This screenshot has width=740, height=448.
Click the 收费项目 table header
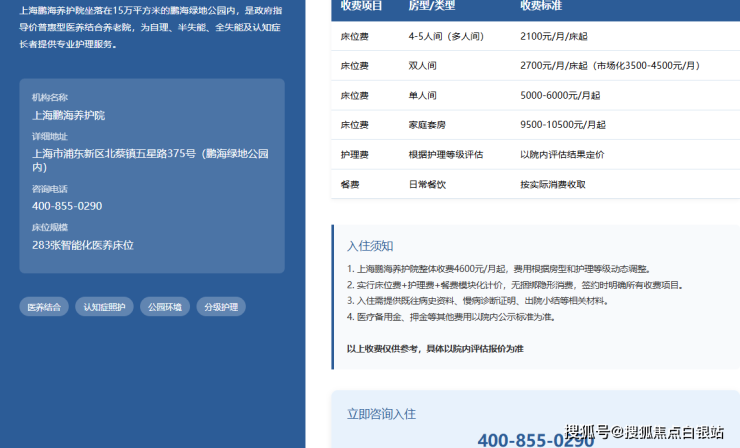click(x=362, y=6)
